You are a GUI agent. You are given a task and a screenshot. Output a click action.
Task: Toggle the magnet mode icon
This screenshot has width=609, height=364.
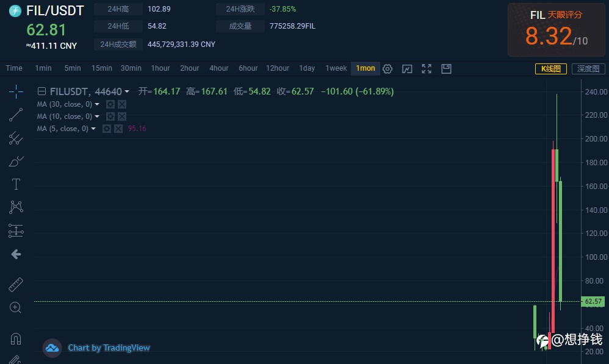16,338
